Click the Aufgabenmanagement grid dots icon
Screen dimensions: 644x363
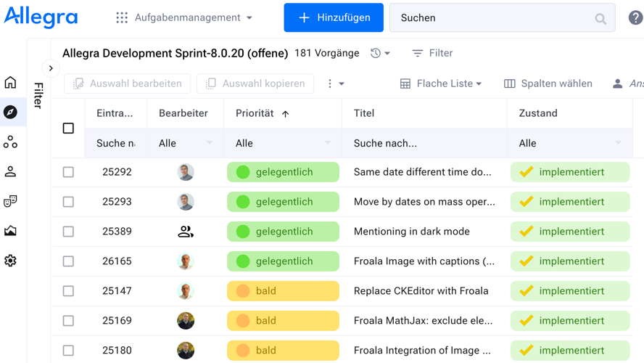click(x=122, y=17)
